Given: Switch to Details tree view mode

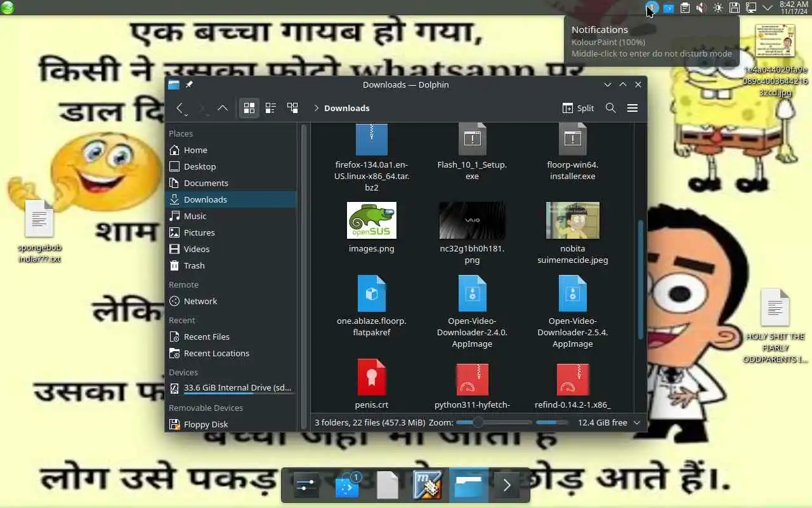Looking at the screenshot, I should [292, 108].
